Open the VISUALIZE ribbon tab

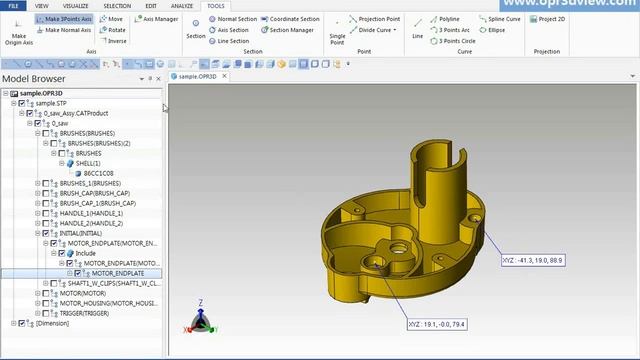(76, 6)
